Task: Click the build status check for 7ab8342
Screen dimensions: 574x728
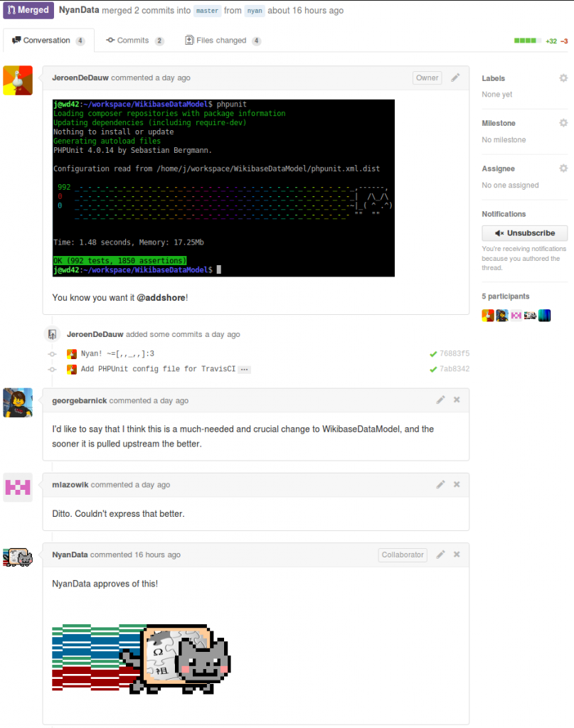Action: point(433,370)
